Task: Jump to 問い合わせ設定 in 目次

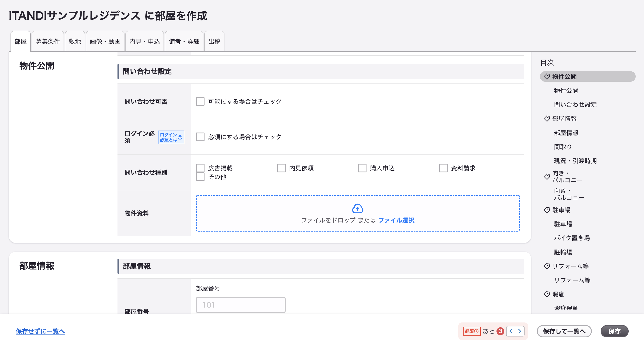Action: 575,104
